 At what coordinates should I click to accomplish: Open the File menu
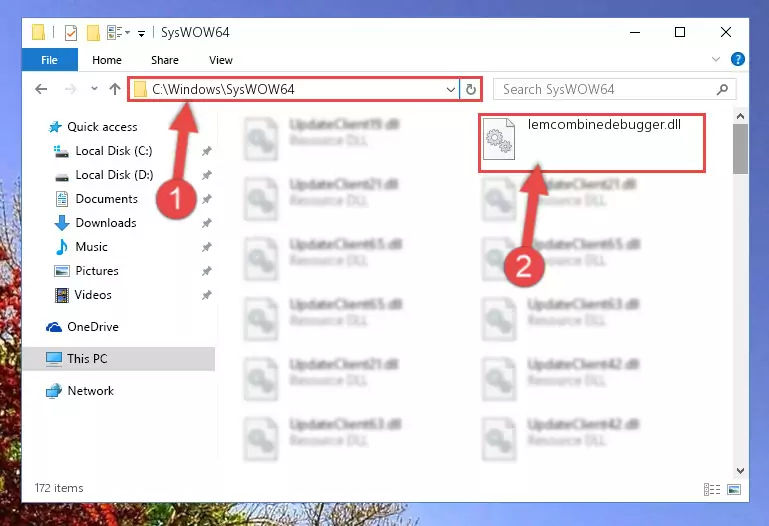point(50,60)
